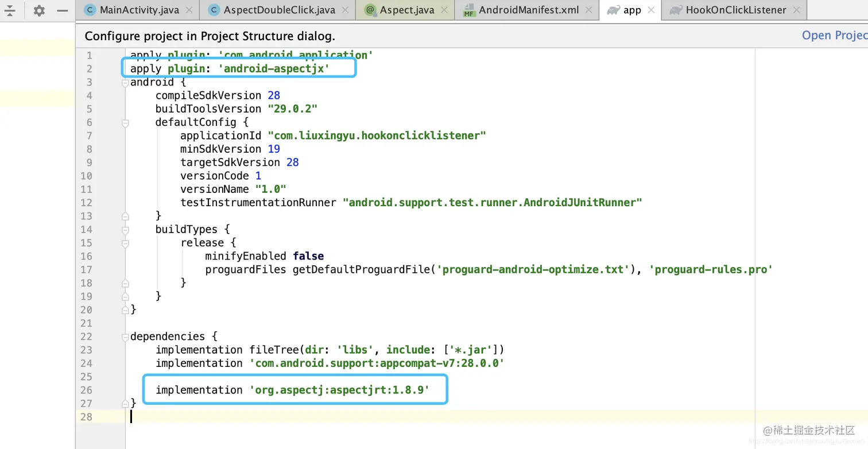The height and width of the screenshot is (449, 868).
Task: Click the AspectDoubleClick.java class icon
Action: 214,10
